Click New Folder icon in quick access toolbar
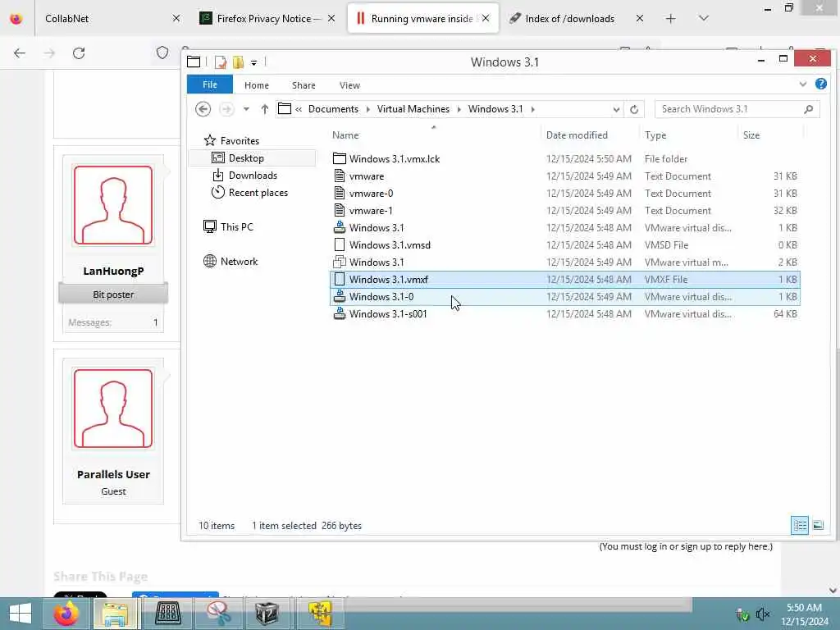Viewport: 840px width, 630px height. [x=239, y=62]
